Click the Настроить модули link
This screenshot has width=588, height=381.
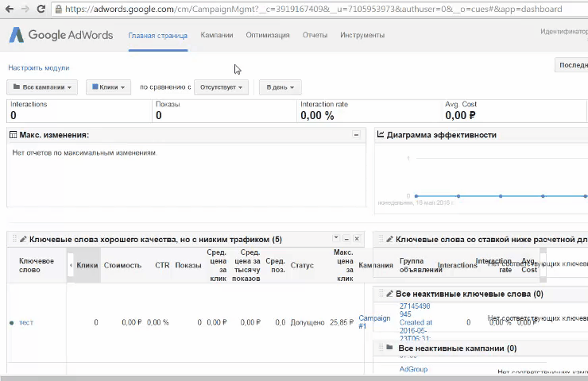coord(38,68)
